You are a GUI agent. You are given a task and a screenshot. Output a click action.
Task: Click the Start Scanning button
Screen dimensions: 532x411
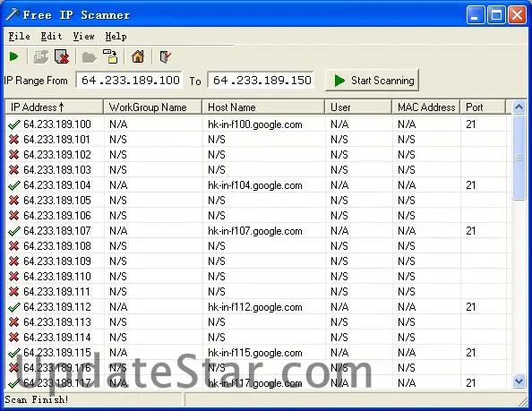[372, 81]
